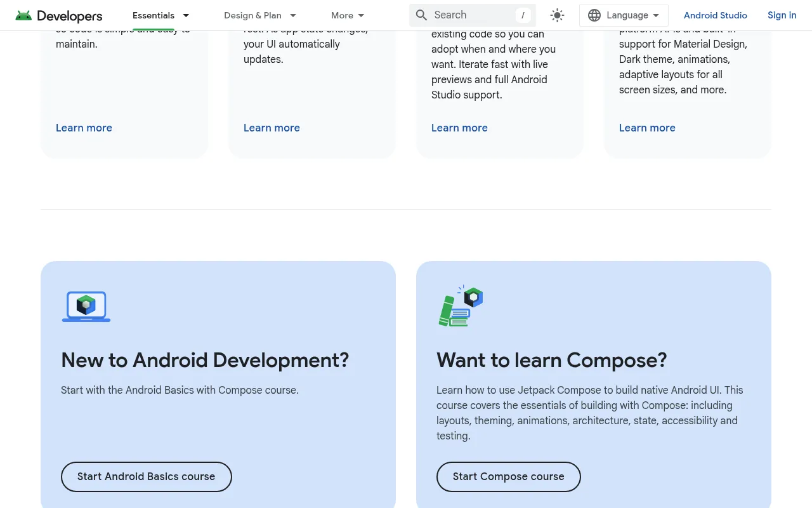Click the slash shortcut key badge in search
Screen dimensions: 812x508
coord(523,15)
